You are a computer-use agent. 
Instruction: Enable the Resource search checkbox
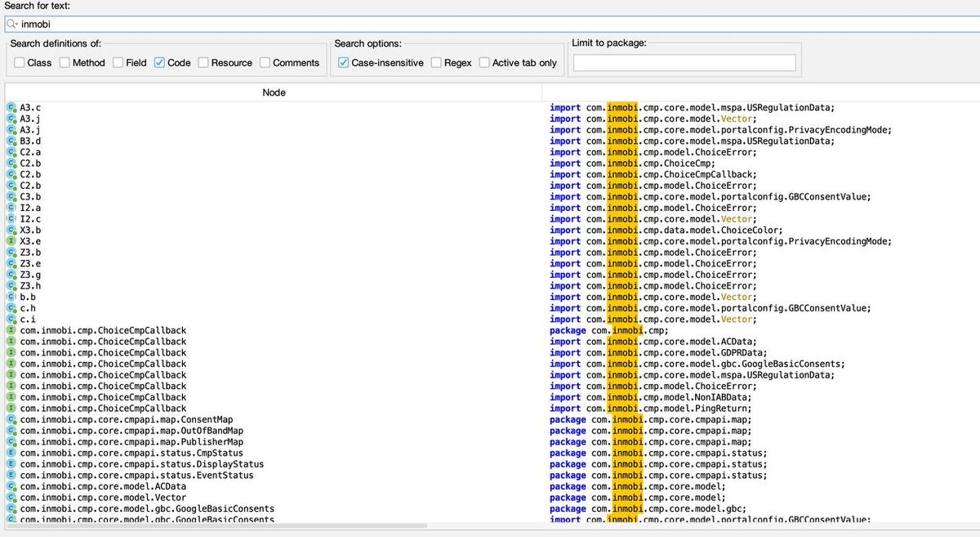point(203,62)
